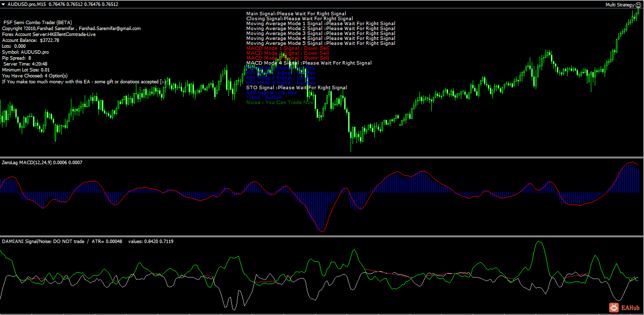Click the smiley face Expert Advisor icon

click(x=639, y=4)
